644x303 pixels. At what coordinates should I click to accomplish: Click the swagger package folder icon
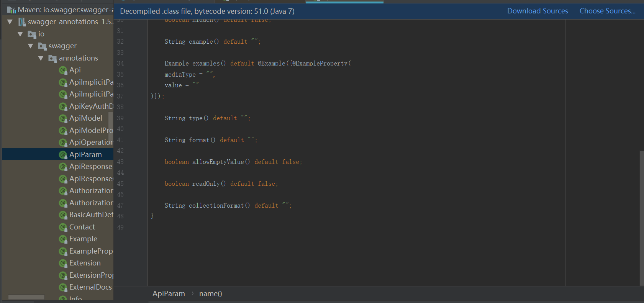click(x=43, y=46)
